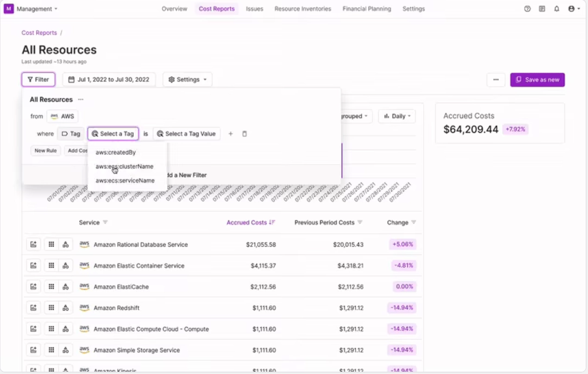This screenshot has width=588, height=374.
Task: Expand the report Settings dropdown
Action: (188, 80)
